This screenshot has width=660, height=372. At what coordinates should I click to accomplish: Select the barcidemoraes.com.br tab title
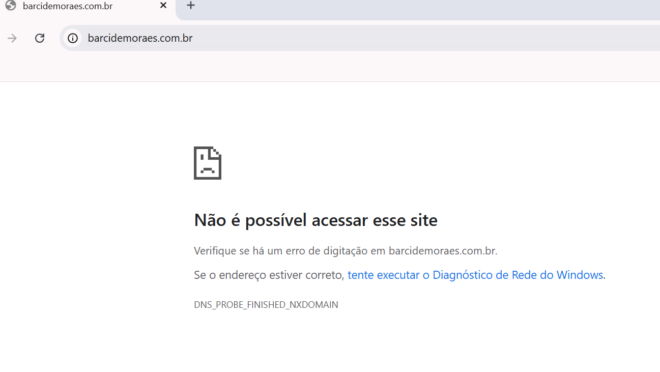pyautogui.click(x=67, y=6)
